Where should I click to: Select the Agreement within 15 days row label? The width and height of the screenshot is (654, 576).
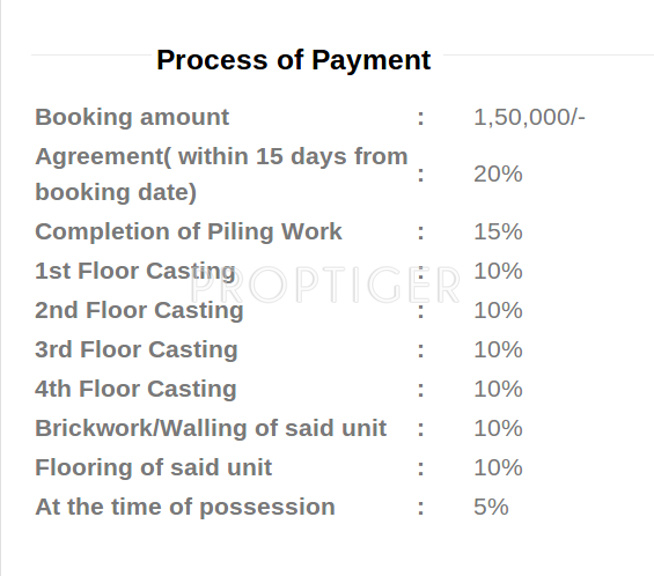point(221,173)
